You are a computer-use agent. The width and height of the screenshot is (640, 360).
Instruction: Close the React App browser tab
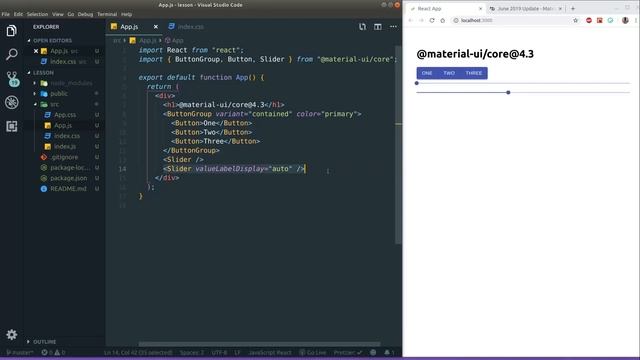click(x=480, y=9)
